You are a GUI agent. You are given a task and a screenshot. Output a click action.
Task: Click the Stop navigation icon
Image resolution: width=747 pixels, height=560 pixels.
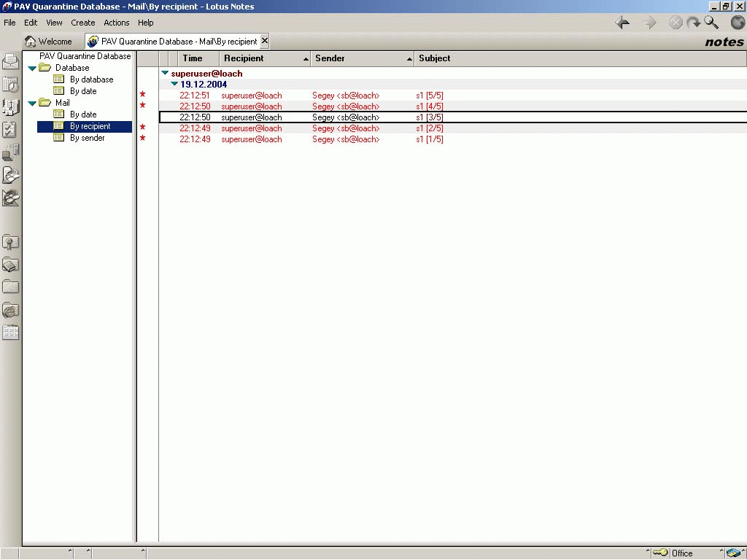pyautogui.click(x=676, y=23)
